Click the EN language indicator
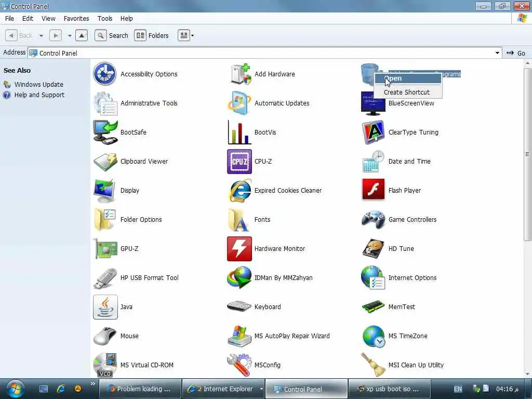This screenshot has height=399, width=532. point(458,389)
